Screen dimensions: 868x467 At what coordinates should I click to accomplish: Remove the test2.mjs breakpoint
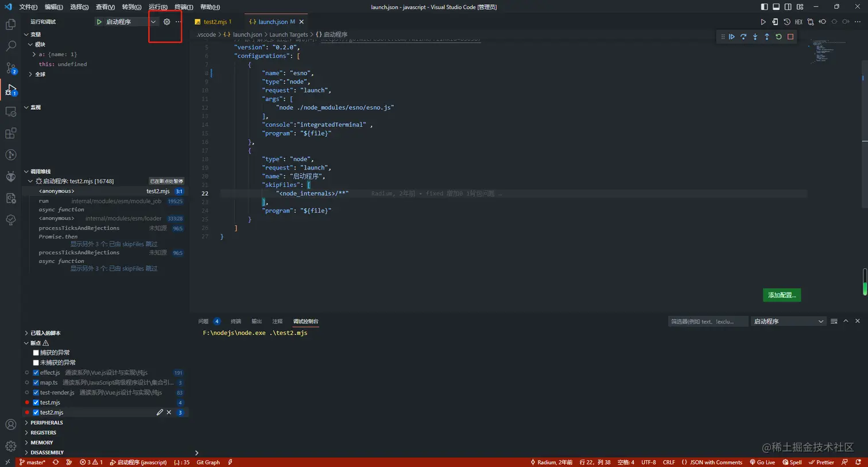click(x=169, y=412)
